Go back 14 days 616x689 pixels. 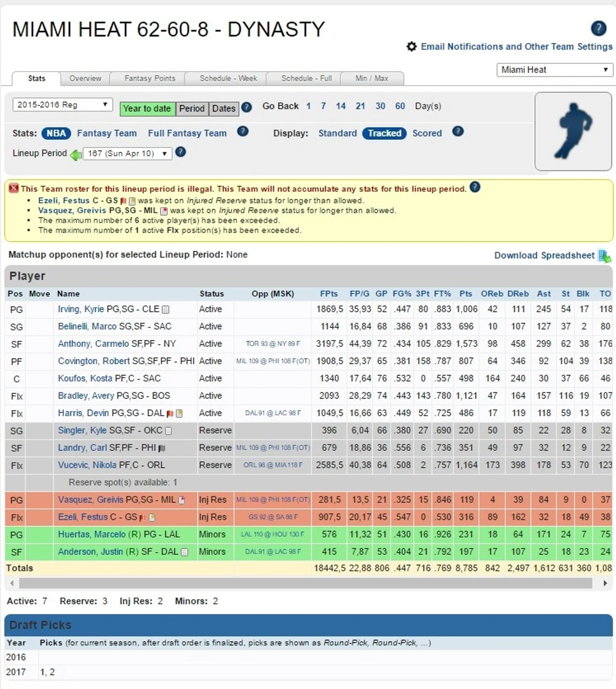coord(340,106)
